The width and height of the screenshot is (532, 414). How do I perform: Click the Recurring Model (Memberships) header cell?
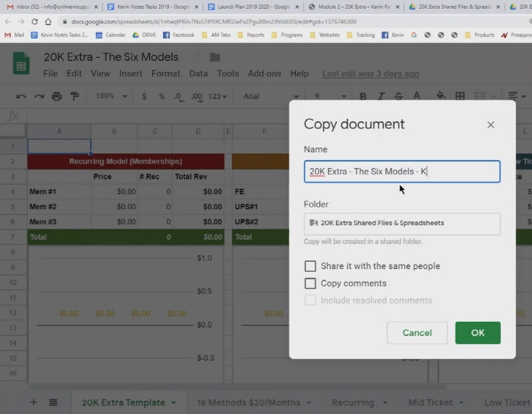pyautogui.click(x=126, y=161)
